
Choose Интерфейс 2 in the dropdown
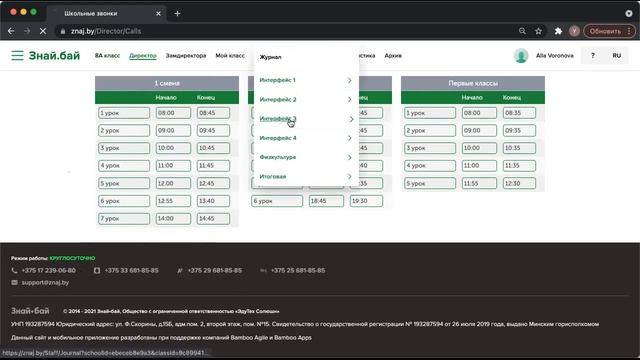pyautogui.click(x=278, y=100)
